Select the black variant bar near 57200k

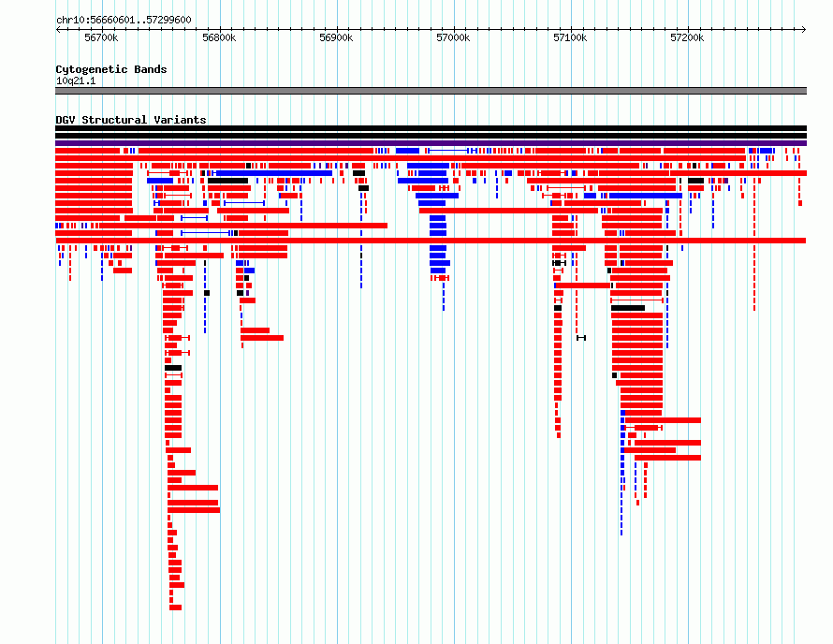pyautogui.click(x=696, y=181)
